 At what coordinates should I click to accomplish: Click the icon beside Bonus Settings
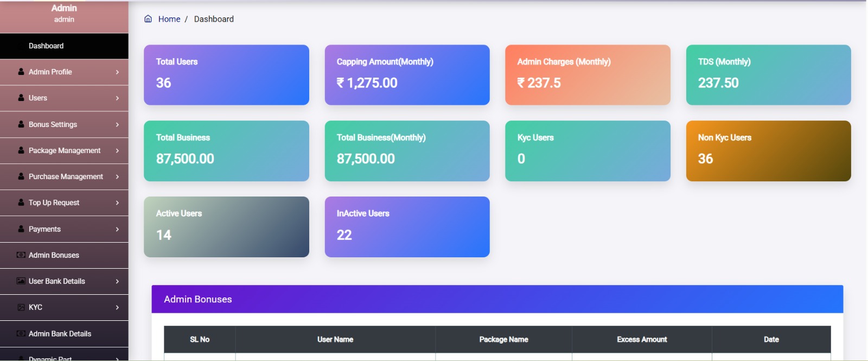click(x=21, y=124)
